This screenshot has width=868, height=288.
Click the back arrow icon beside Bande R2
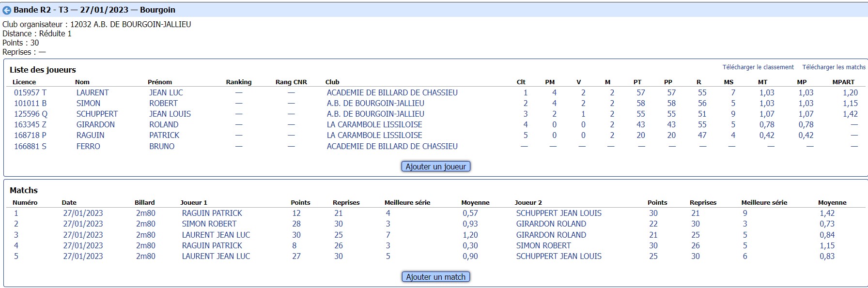7,10
